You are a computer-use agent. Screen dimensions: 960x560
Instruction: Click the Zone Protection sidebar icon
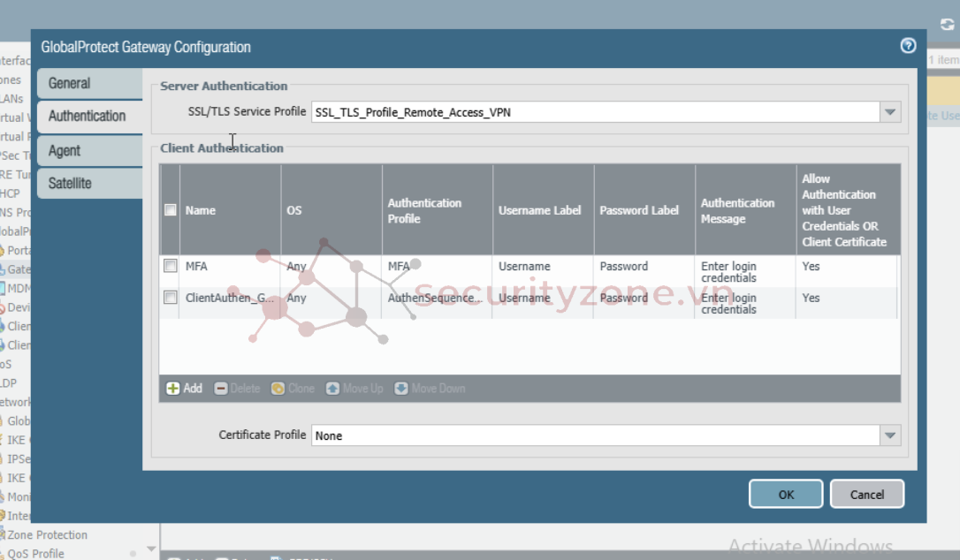pyautogui.click(x=4, y=535)
